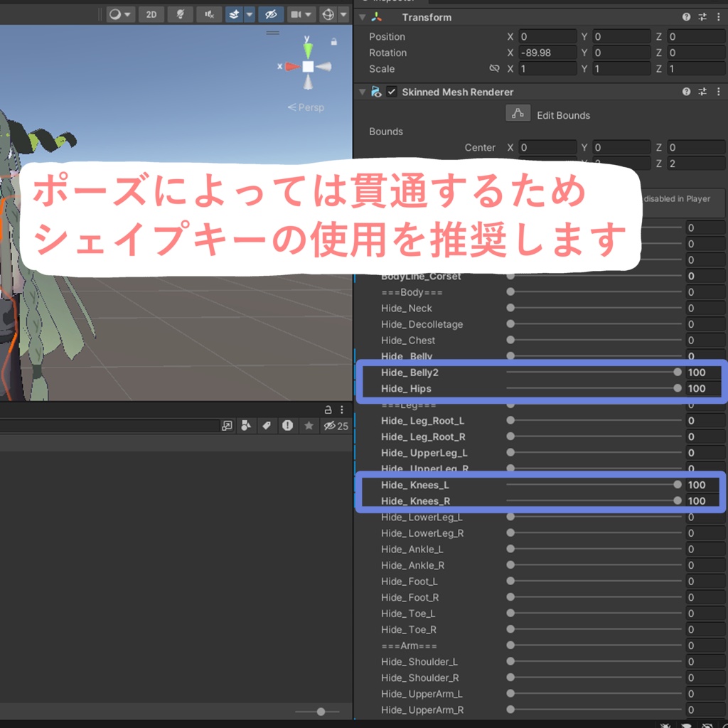Open gizmos dropdown arrow
Viewport: 728px width, 728px height.
pos(343,14)
